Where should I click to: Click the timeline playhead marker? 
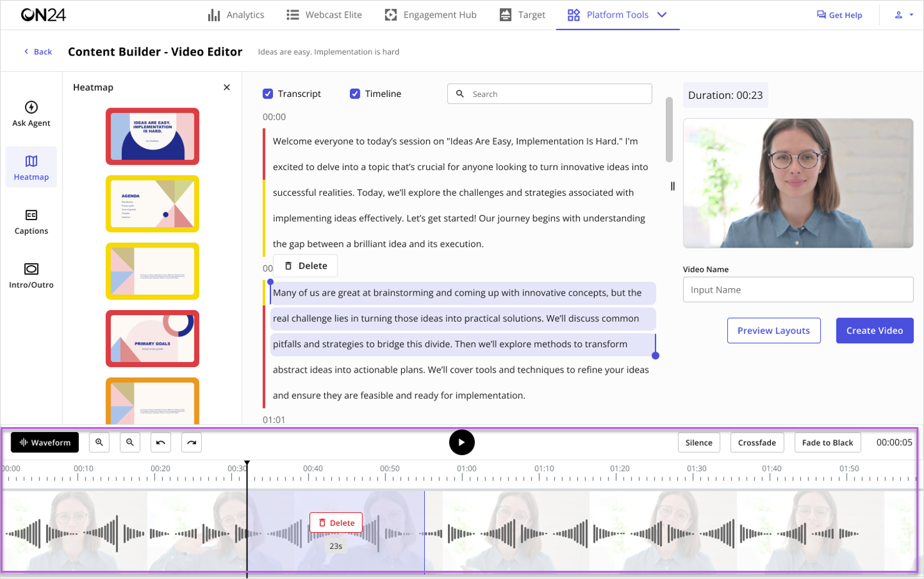click(x=247, y=464)
